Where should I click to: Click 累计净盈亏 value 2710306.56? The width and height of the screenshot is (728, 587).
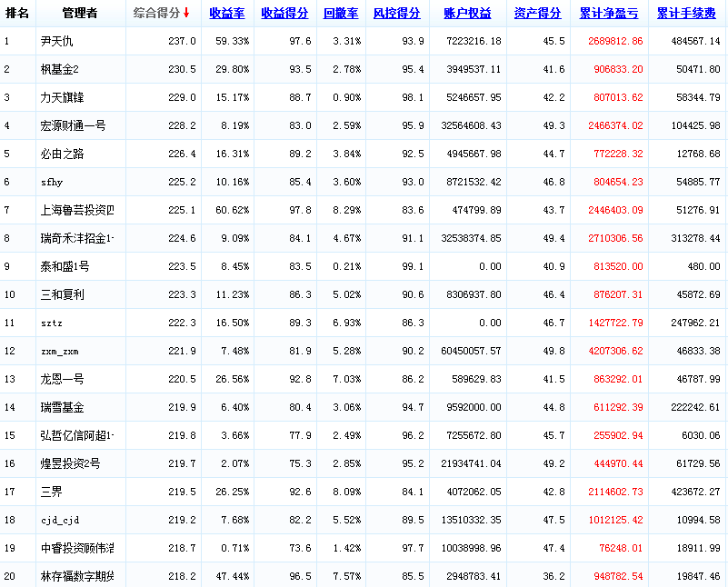pyautogui.click(x=615, y=238)
